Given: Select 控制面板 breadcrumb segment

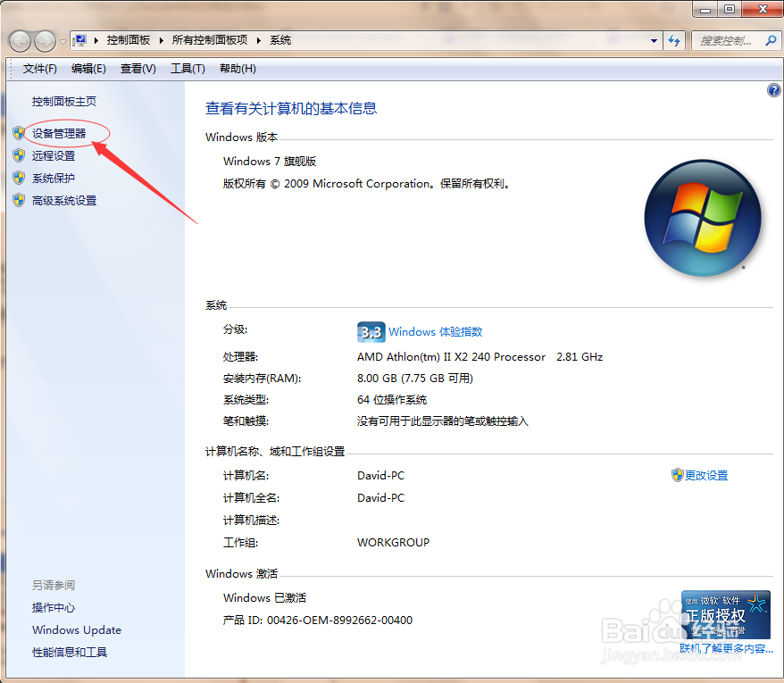Looking at the screenshot, I should coord(128,40).
